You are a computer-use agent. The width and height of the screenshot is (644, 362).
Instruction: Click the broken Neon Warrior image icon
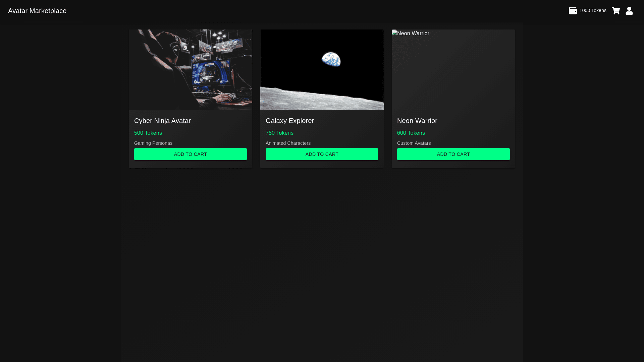click(x=394, y=33)
